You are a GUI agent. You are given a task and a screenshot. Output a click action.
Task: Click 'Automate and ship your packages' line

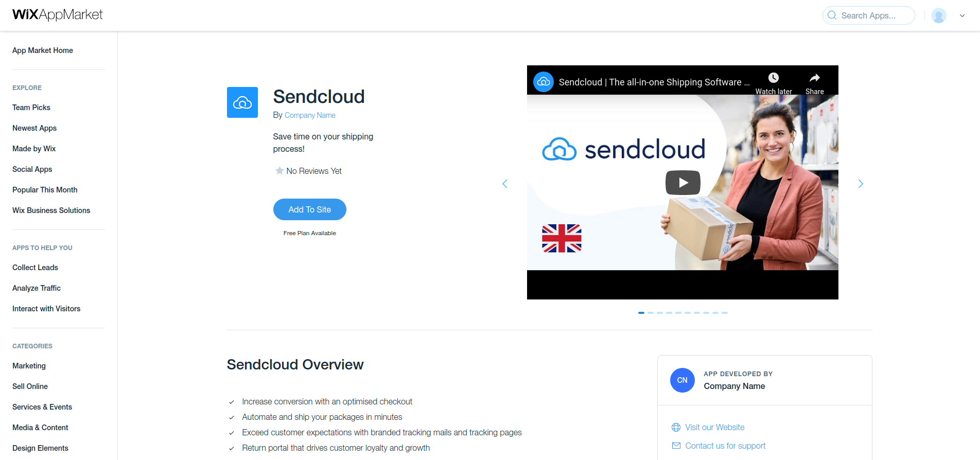click(322, 417)
